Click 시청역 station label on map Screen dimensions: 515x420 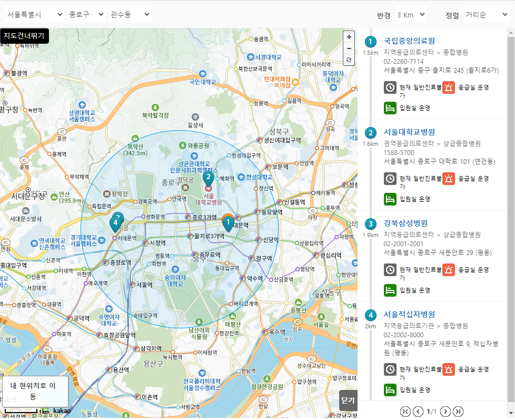pos(157,243)
